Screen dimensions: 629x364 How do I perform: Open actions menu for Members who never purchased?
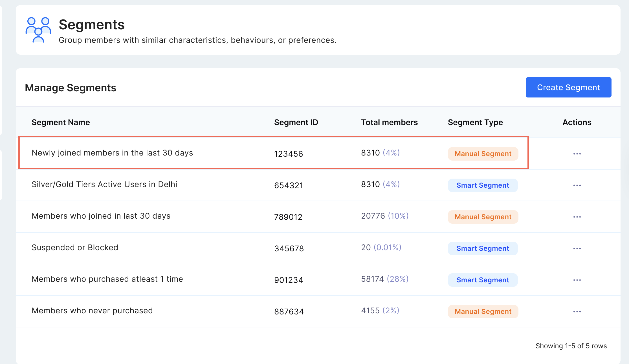577,312
